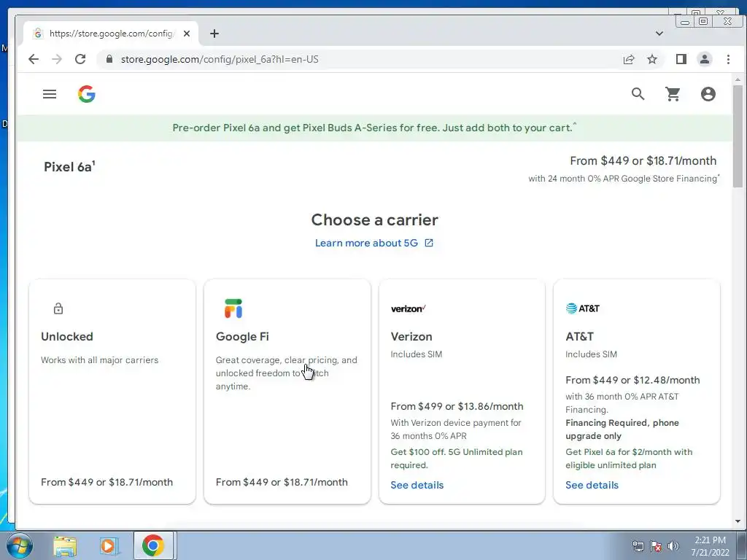Click the AT&T logo
Screen dimensions: 747x560
point(583,308)
